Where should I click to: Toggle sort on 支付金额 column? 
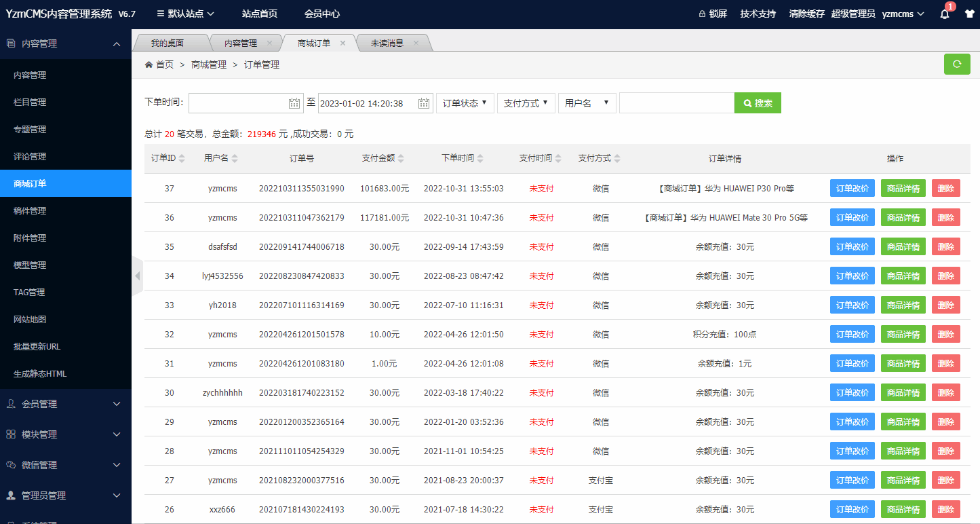point(401,158)
